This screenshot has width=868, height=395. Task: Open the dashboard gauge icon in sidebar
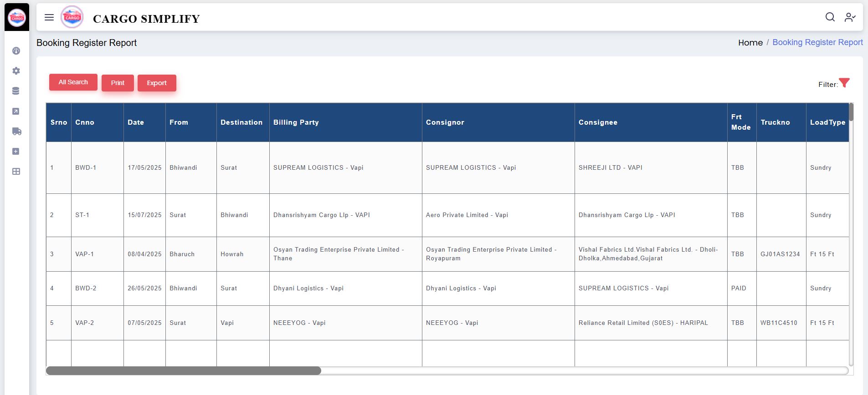(16, 51)
